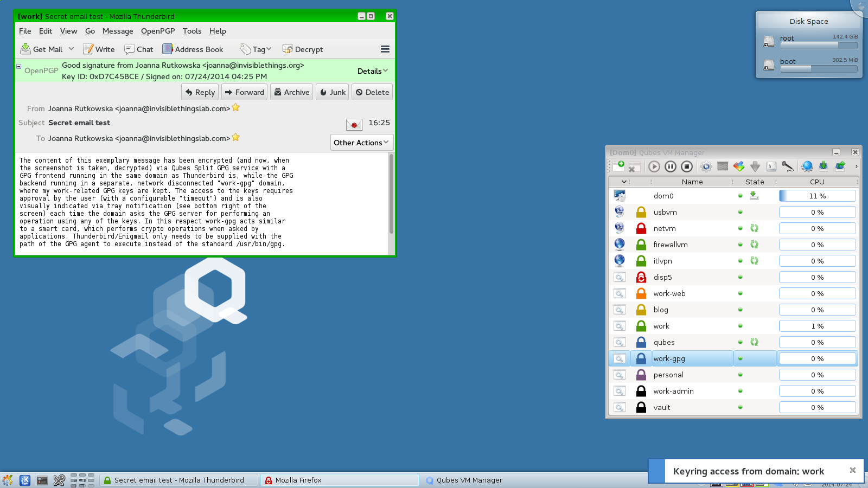Click the Forward button
Viewport: 868px width, 488px height.
pos(244,92)
